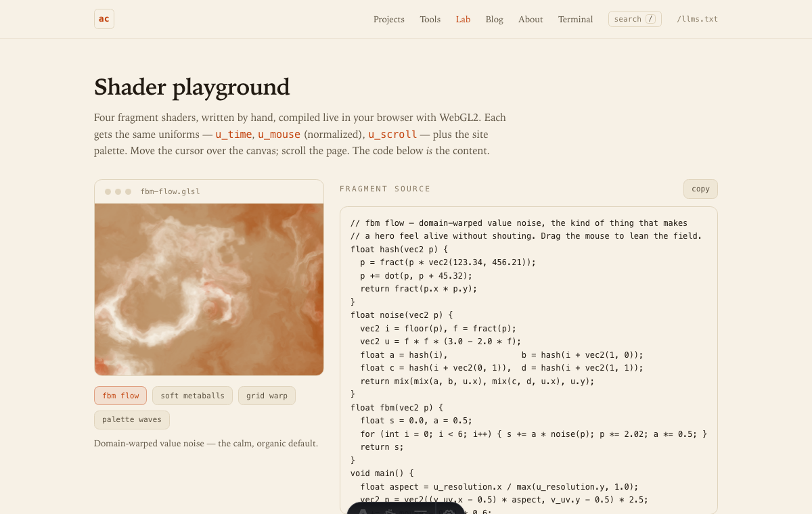812x514 pixels.
Task: Switch to grid warp shader
Action: point(267,396)
